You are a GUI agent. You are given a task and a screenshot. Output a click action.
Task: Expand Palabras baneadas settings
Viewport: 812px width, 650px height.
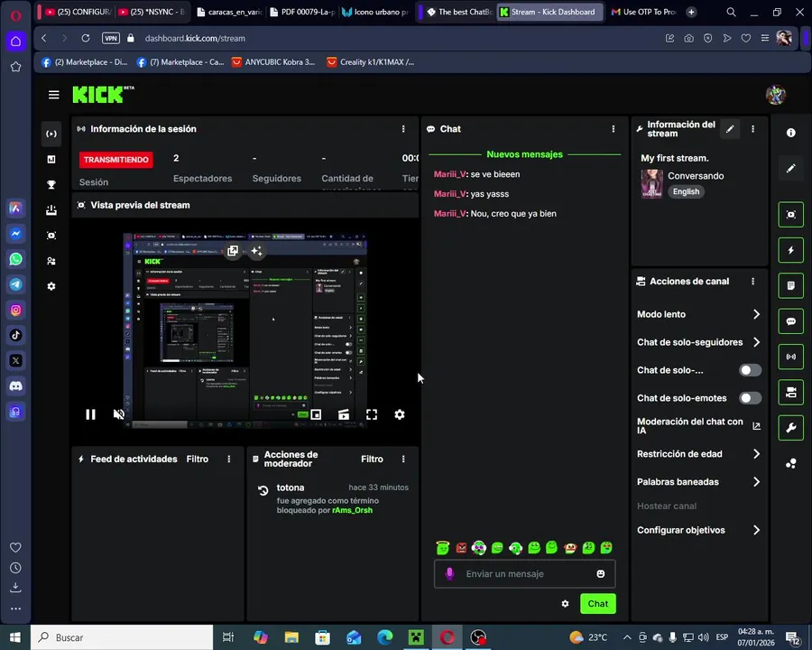tap(698, 482)
